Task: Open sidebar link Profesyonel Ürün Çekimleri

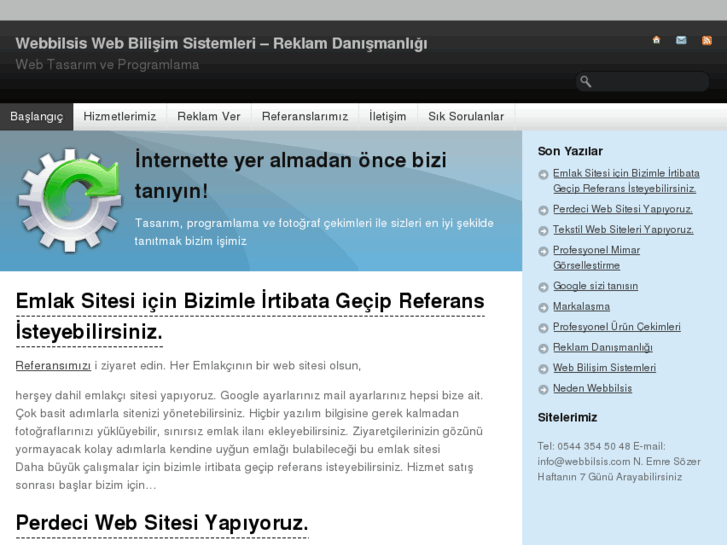Action: pos(617,327)
